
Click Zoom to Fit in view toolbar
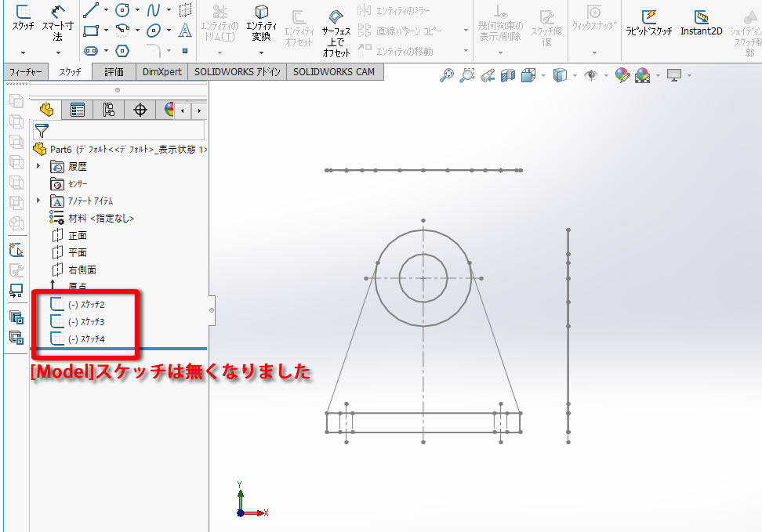(x=447, y=75)
